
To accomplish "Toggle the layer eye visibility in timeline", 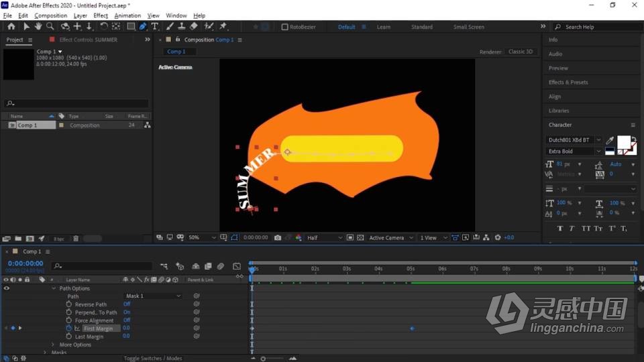I will pos(6,288).
